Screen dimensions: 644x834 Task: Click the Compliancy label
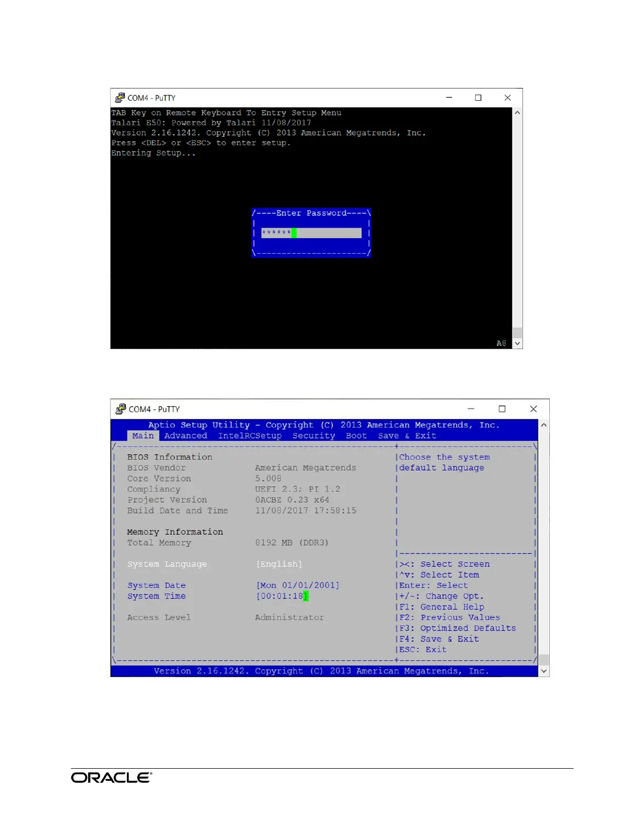click(x=154, y=489)
